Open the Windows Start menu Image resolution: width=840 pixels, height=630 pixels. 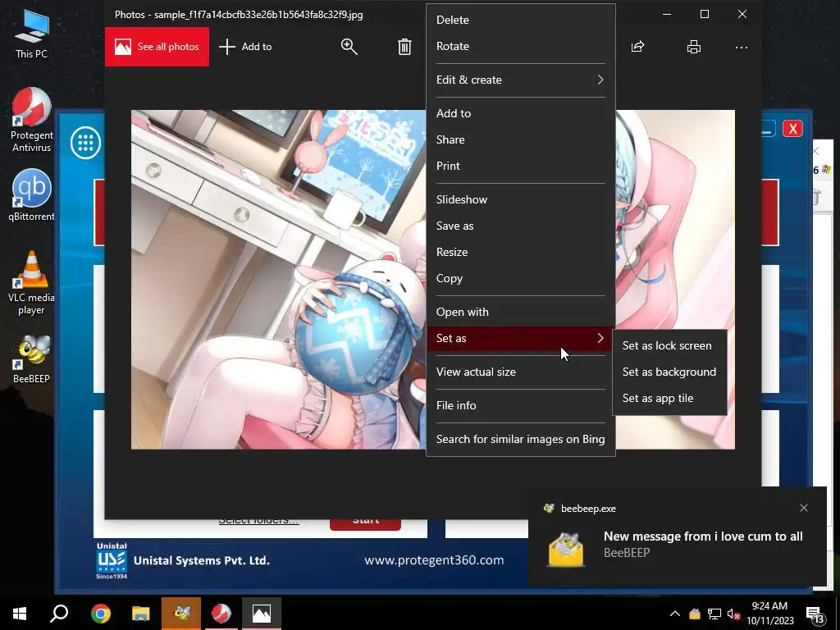(x=20, y=614)
